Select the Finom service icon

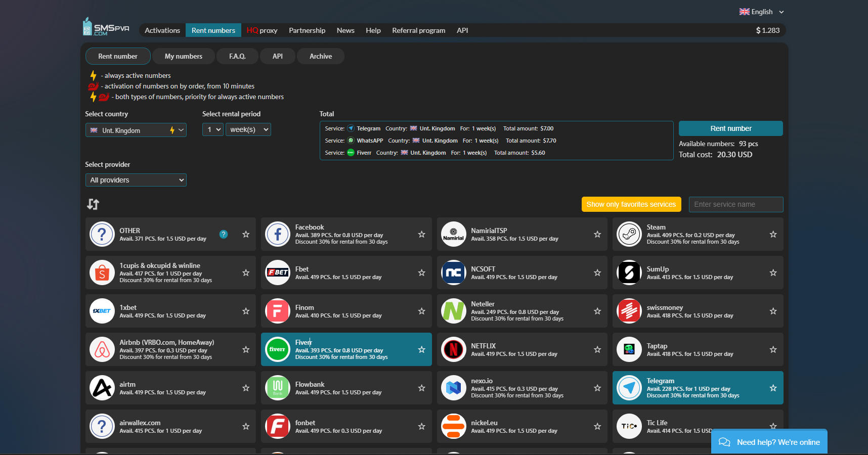[x=278, y=311]
